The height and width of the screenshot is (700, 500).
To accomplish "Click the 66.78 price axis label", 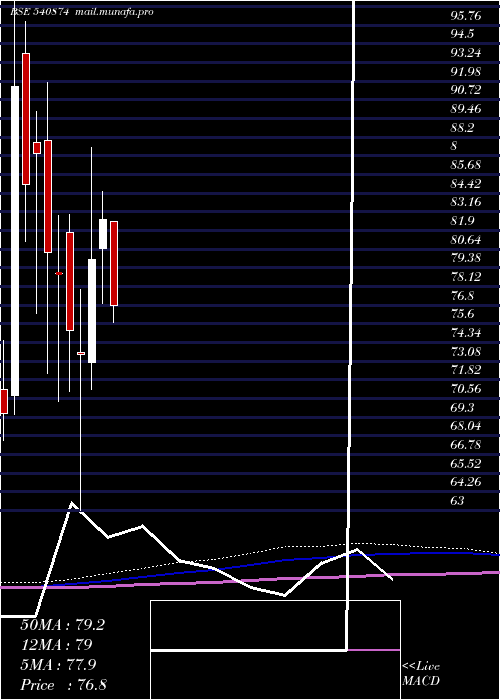I will 466,445.
